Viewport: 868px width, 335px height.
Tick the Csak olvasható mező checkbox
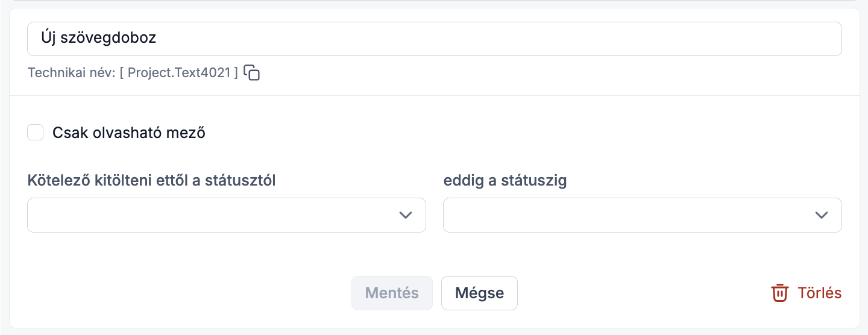coord(36,133)
